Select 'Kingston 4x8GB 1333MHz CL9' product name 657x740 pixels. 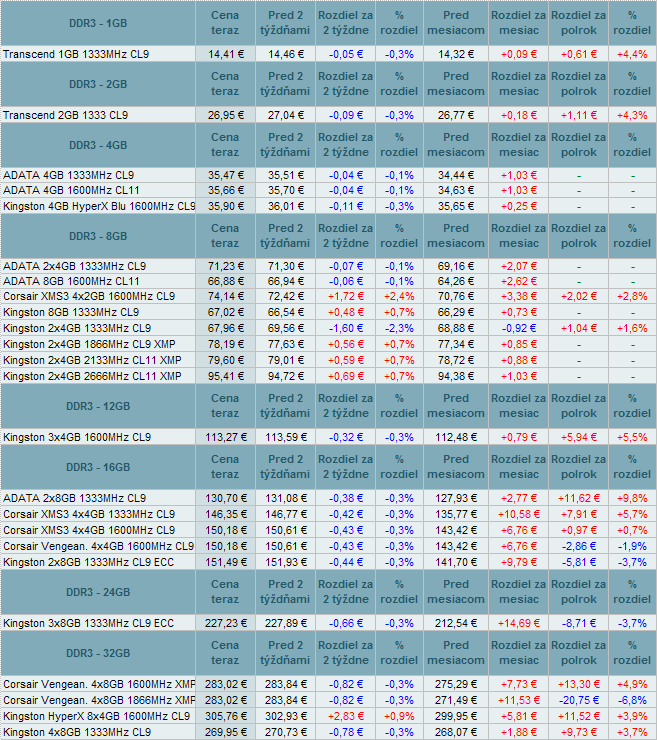pos(77,732)
